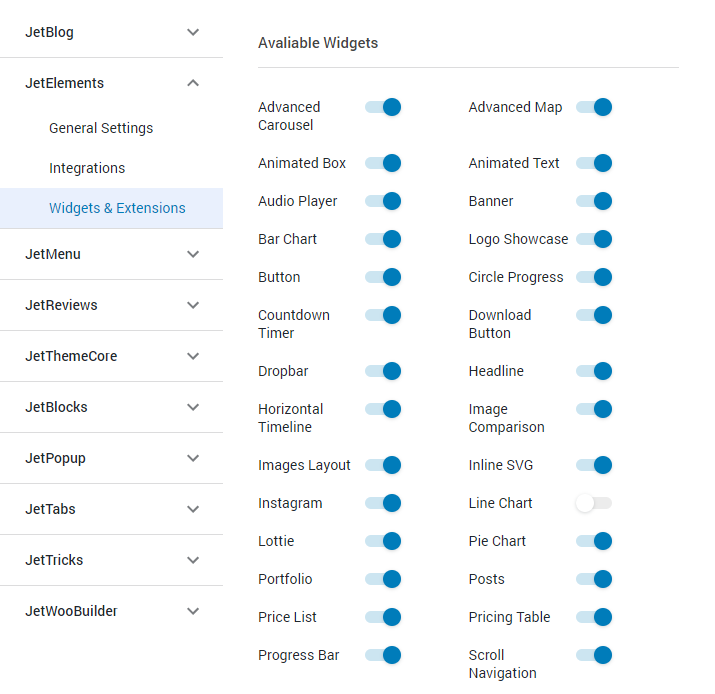Disable the Circle Progress toggle
The height and width of the screenshot is (694, 715).
(594, 277)
